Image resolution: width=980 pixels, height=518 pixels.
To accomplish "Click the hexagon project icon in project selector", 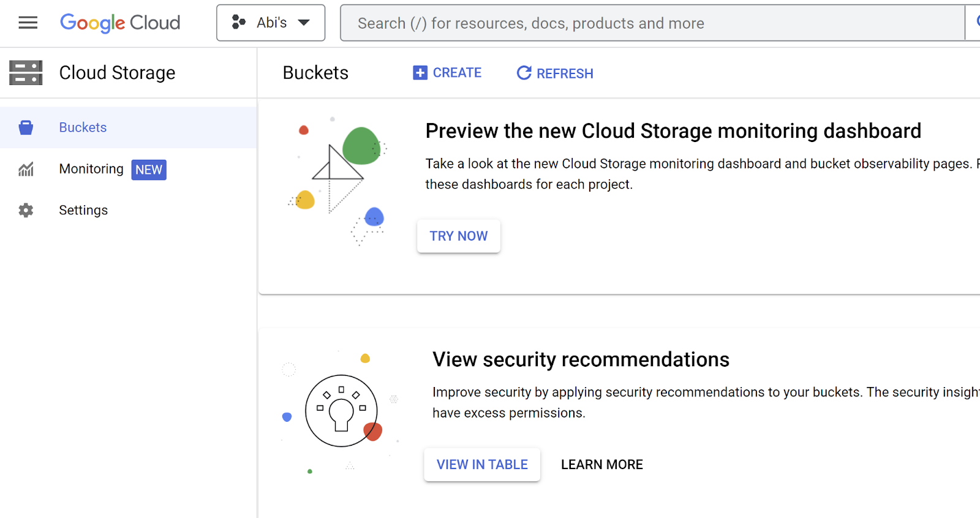I will (239, 22).
